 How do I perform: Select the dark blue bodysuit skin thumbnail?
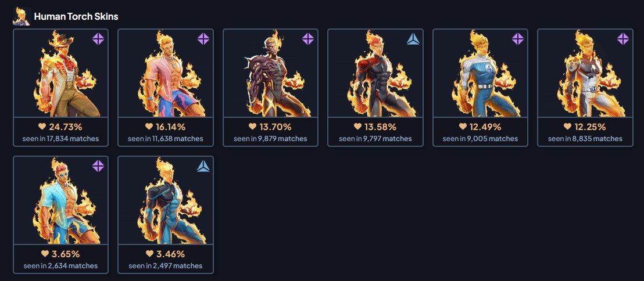tap(166, 200)
